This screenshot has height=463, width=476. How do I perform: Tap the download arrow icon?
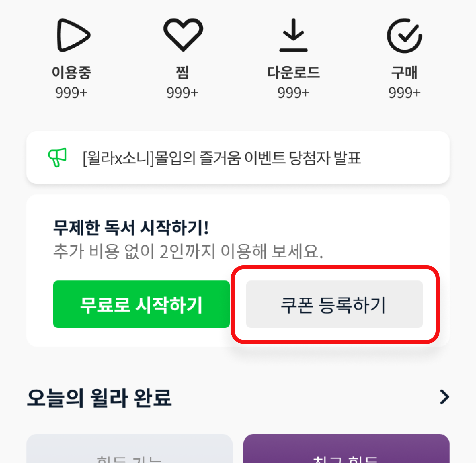[294, 35]
